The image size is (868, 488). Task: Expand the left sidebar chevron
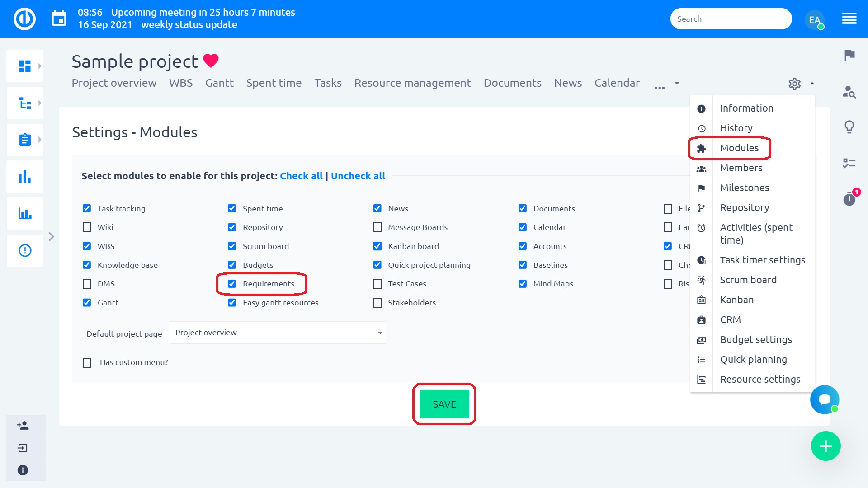tap(51, 237)
